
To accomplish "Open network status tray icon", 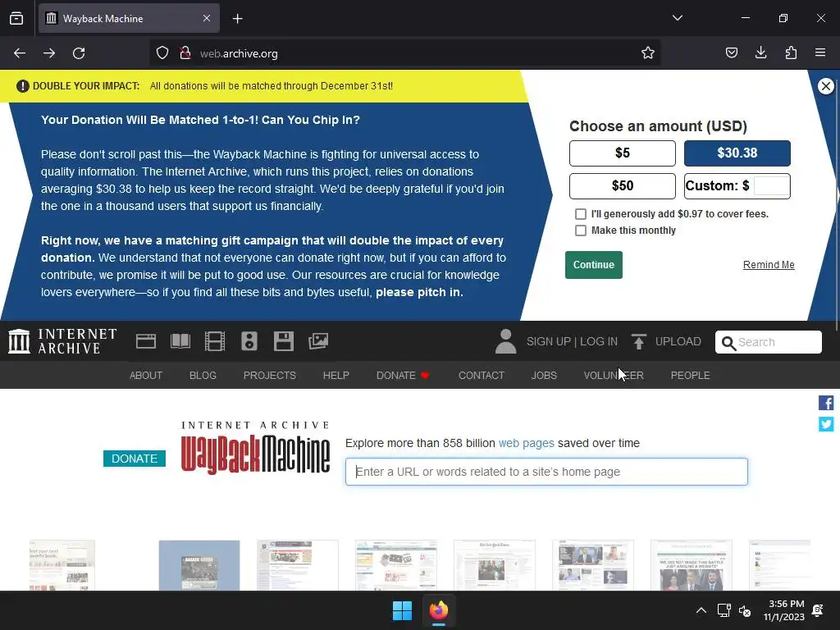I will (724, 610).
